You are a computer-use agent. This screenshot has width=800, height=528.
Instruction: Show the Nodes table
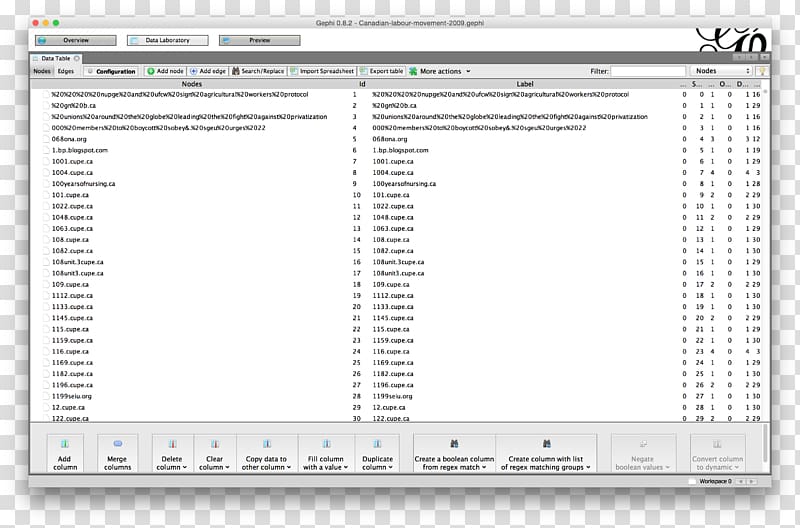coord(42,71)
